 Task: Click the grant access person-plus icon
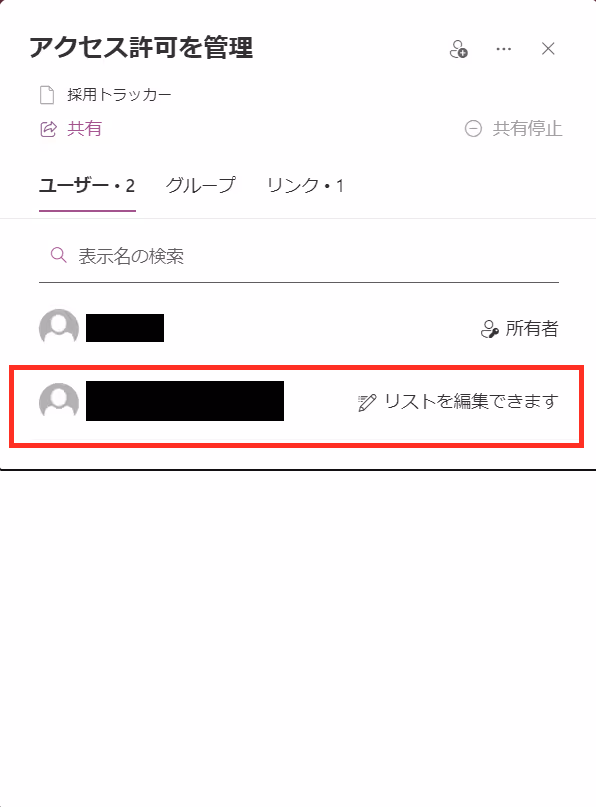click(458, 49)
